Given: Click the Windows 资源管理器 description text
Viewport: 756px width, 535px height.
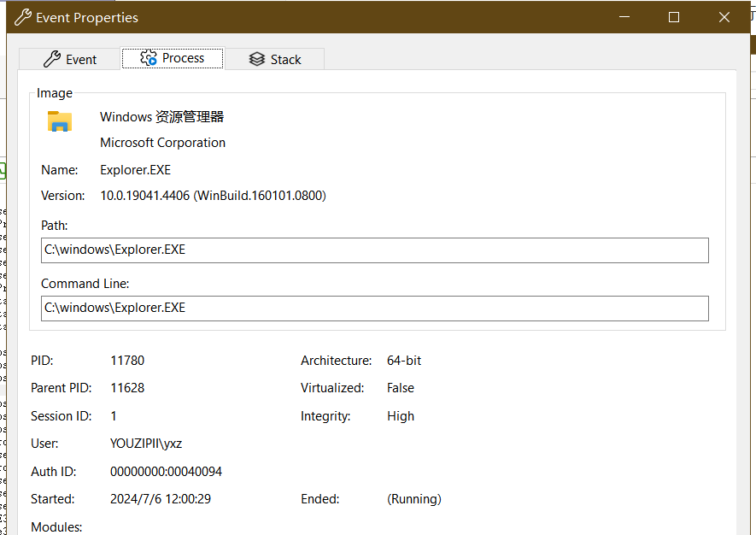Looking at the screenshot, I should tap(162, 117).
